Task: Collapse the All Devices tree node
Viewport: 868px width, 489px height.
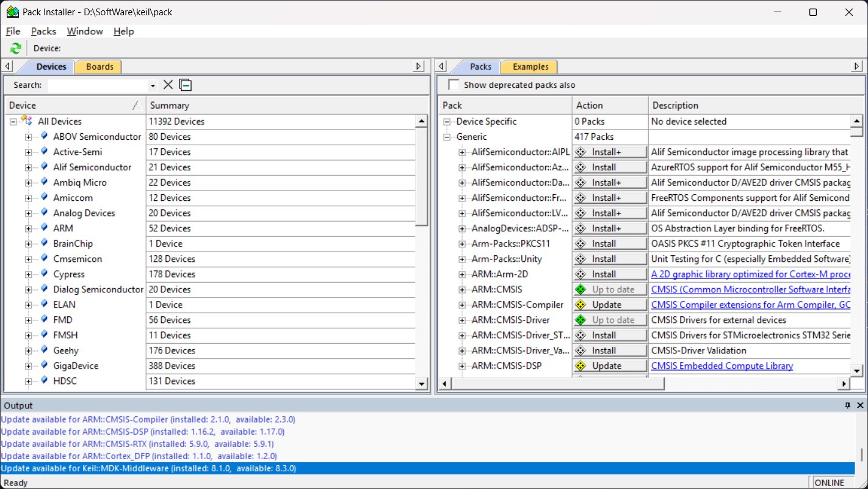Action: [x=13, y=121]
